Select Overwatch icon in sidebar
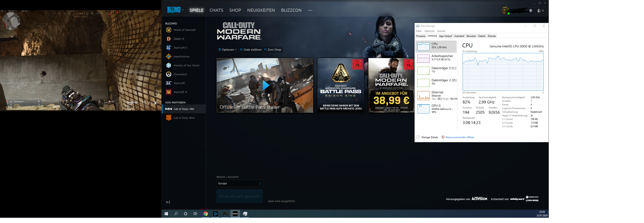 (169, 74)
